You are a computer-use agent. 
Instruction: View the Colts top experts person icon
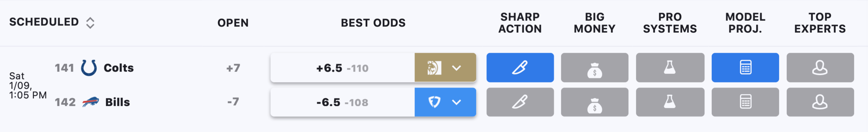tap(820, 67)
